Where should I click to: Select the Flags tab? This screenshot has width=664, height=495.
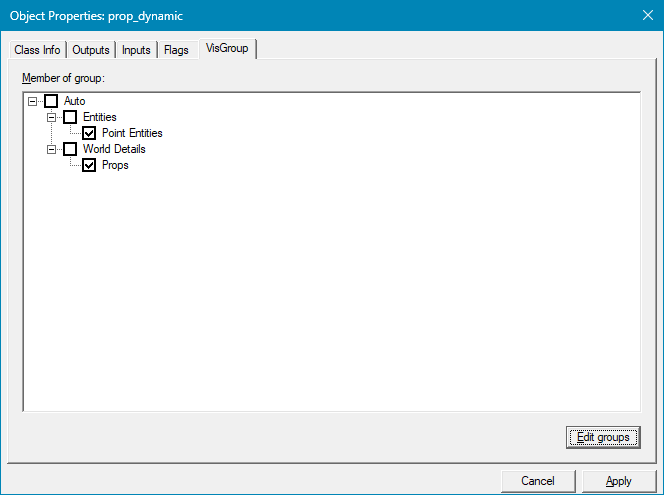176,50
